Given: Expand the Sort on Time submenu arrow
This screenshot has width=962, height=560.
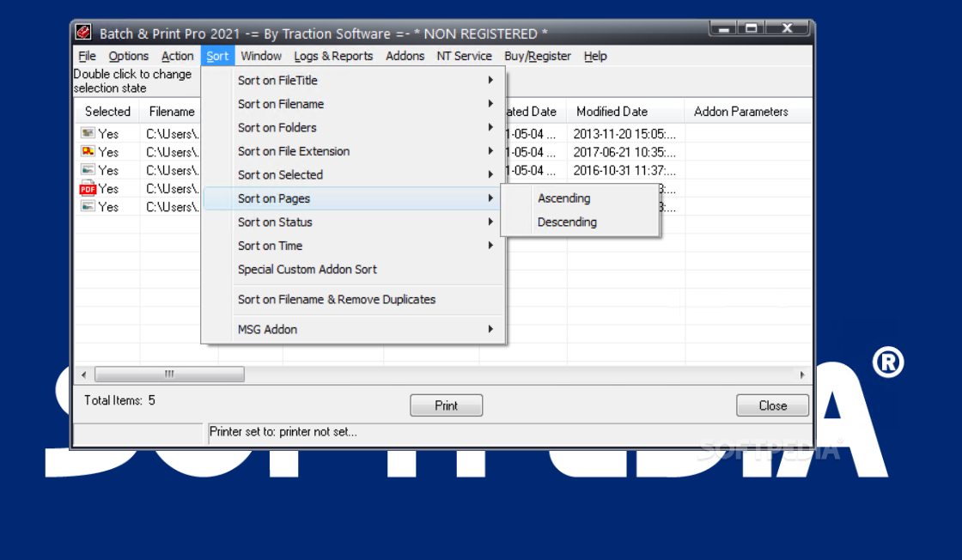Looking at the screenshot, I should pos(490,246).
